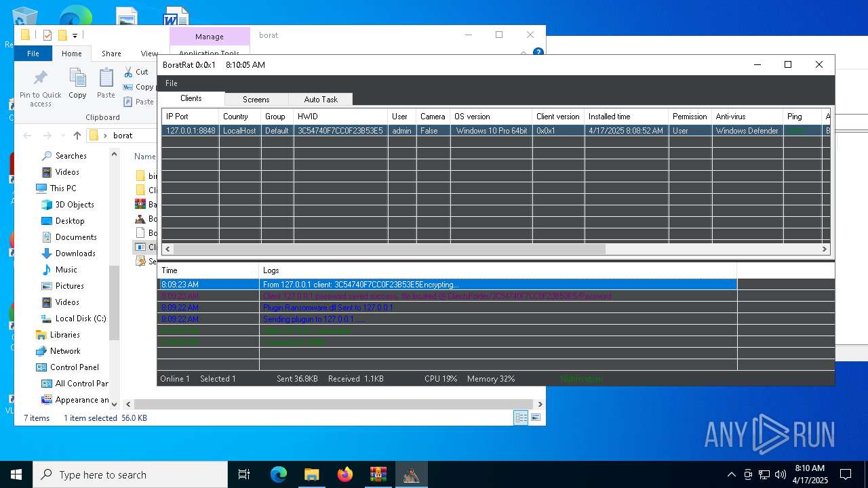Select the Borat app taskbar icon

(411, 474)
